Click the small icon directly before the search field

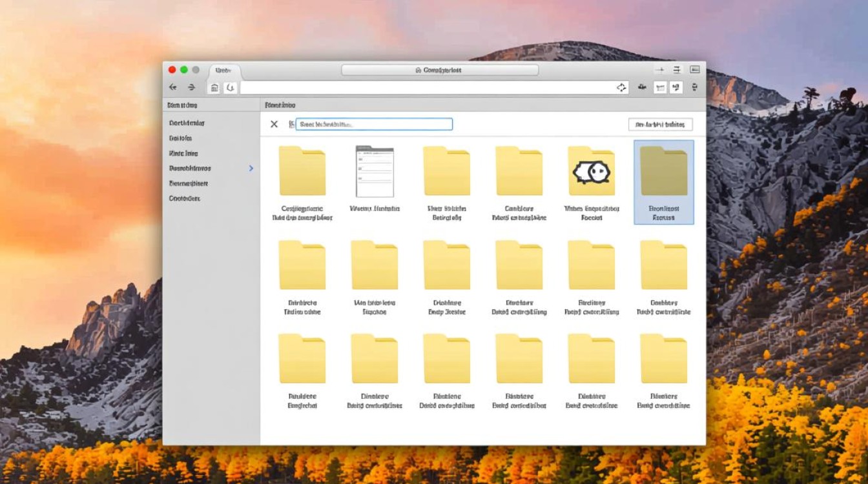[291, 124]
